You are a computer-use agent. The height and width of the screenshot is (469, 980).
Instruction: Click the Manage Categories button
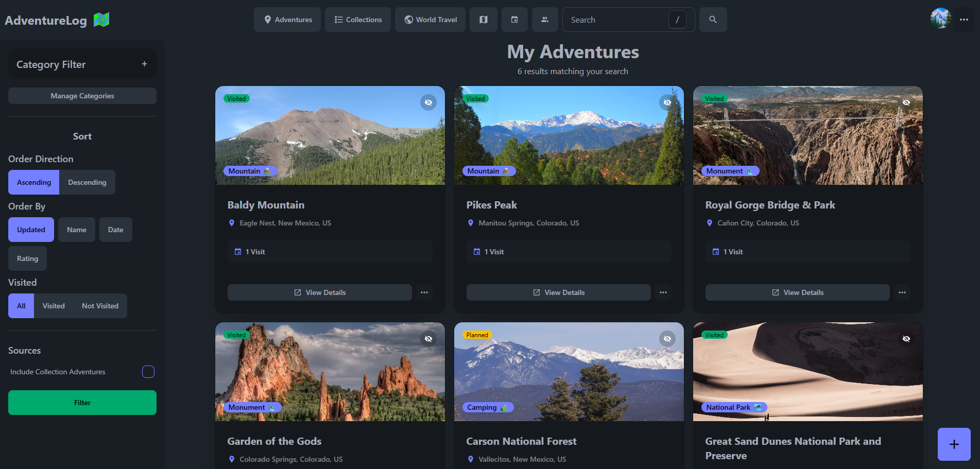[82, 96]
